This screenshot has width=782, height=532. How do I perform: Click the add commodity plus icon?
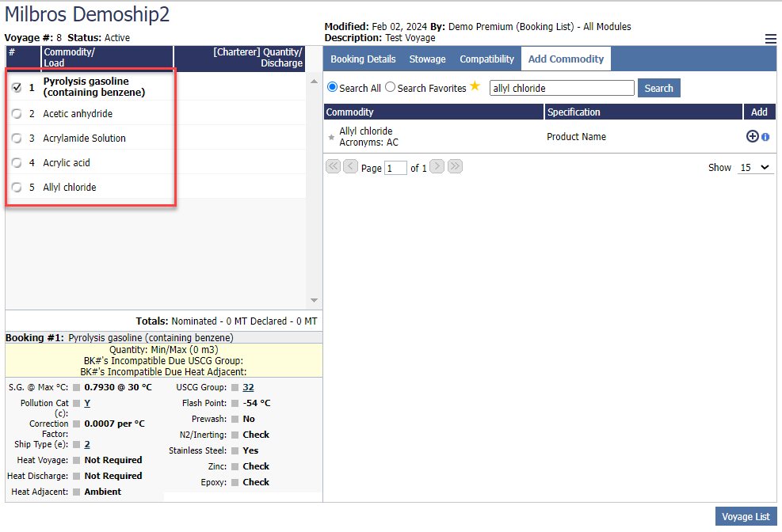point(752,136)
